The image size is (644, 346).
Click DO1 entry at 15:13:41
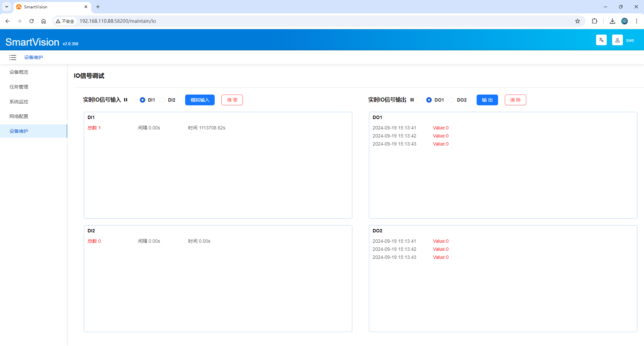(x=411, y=128)
